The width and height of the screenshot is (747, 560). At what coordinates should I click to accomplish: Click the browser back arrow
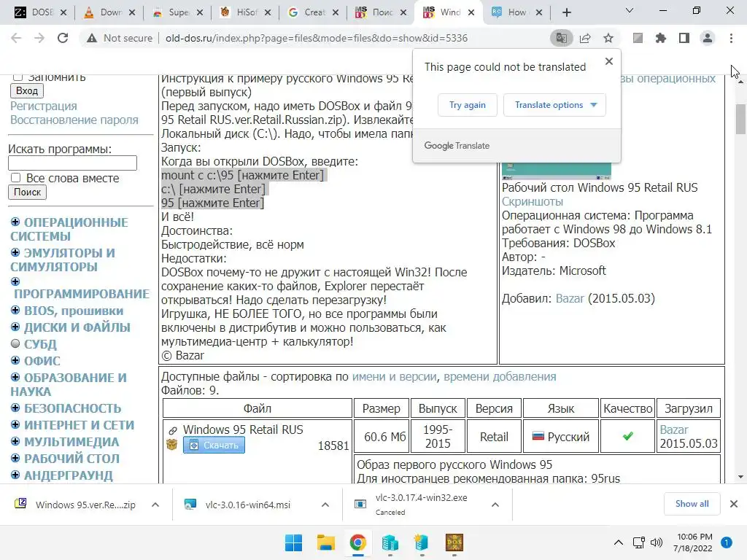tap(16, 38)
